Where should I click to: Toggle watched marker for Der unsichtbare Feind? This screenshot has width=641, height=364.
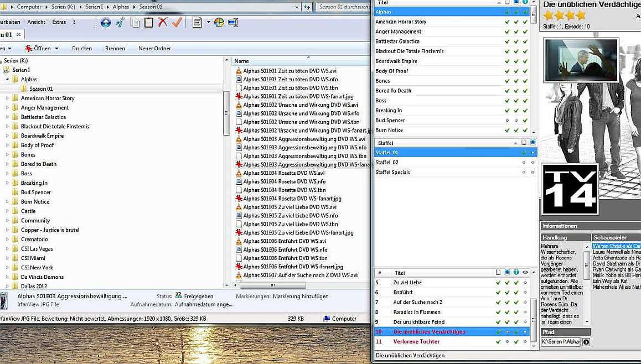click(525, 322)
